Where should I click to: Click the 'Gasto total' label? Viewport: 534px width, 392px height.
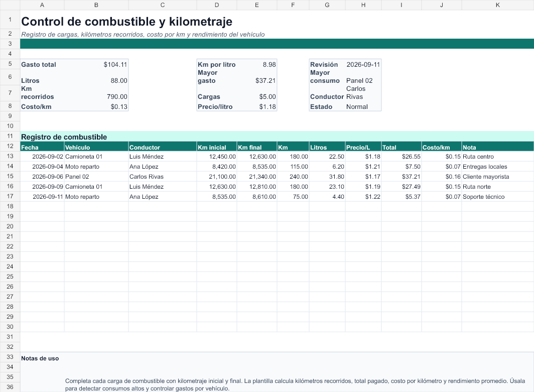click(39, 64)
